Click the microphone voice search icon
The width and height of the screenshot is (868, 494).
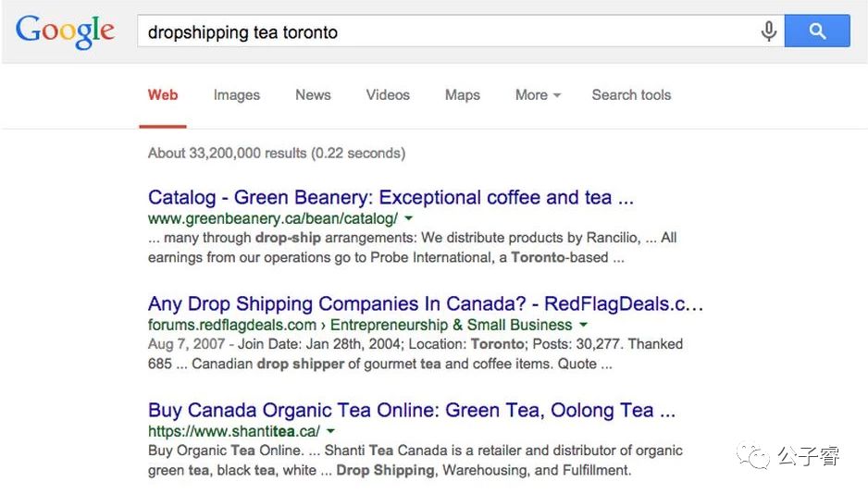click(x=768, y=31)
